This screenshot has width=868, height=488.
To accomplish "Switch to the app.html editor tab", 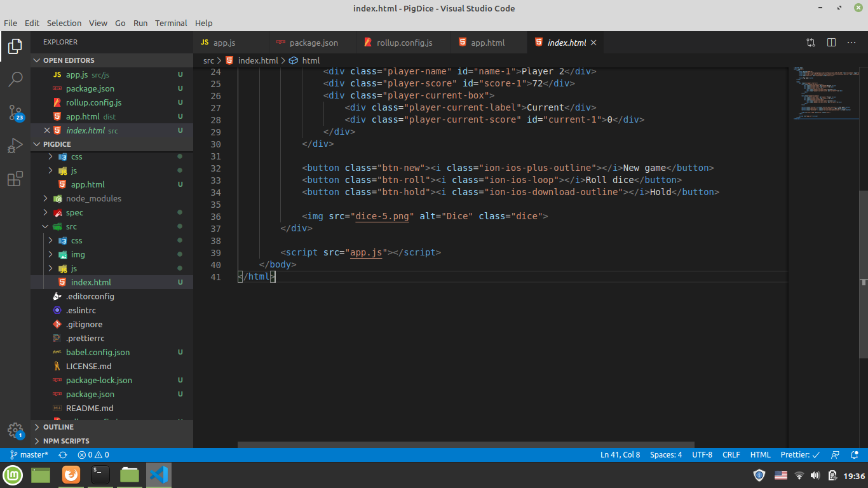I will [x=489, y=43].
